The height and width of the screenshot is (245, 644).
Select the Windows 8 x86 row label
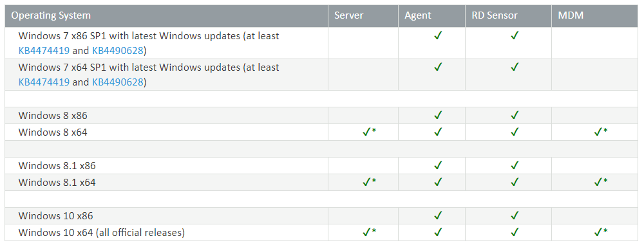[x=53, y=116]
